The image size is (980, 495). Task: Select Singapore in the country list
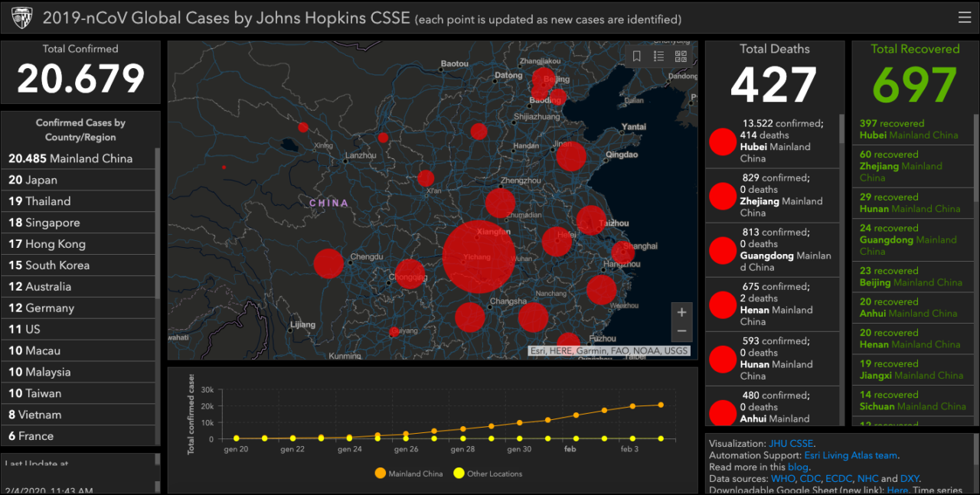pos(78,223)
